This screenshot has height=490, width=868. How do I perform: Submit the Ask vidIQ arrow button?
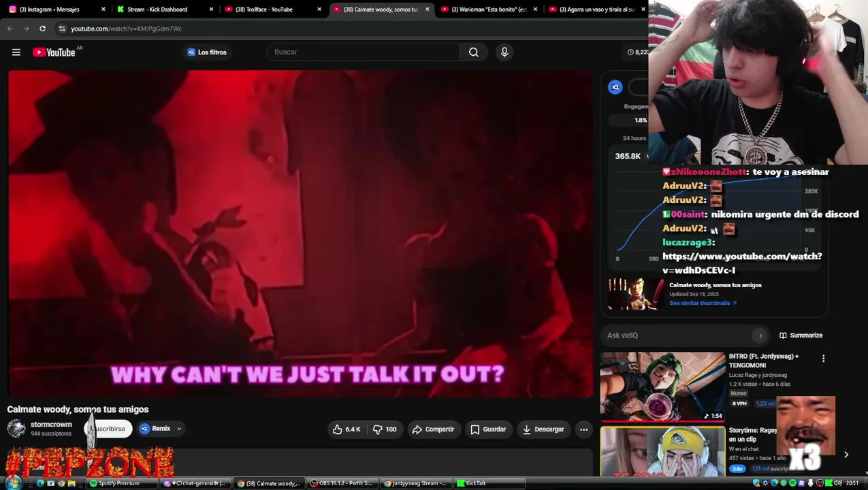(760, 336)
